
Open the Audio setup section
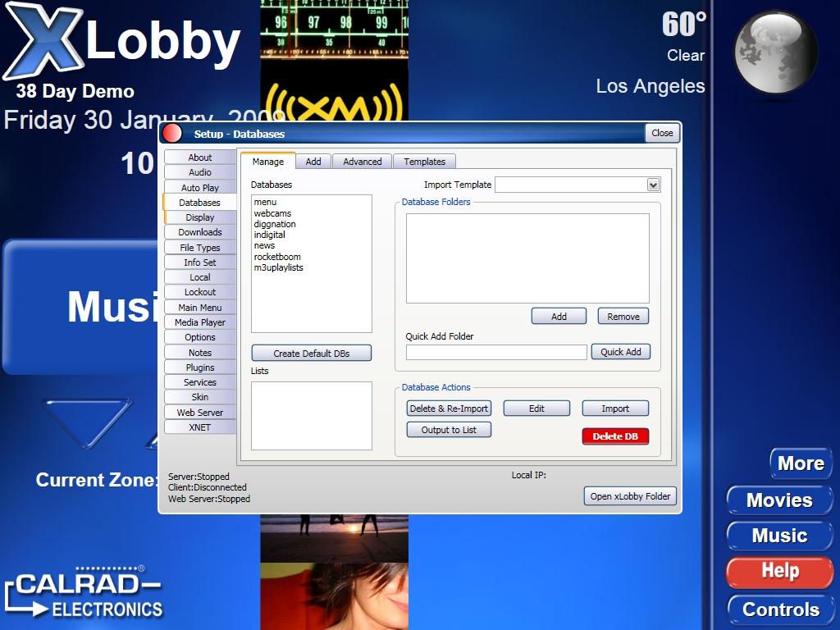(200, 172)
